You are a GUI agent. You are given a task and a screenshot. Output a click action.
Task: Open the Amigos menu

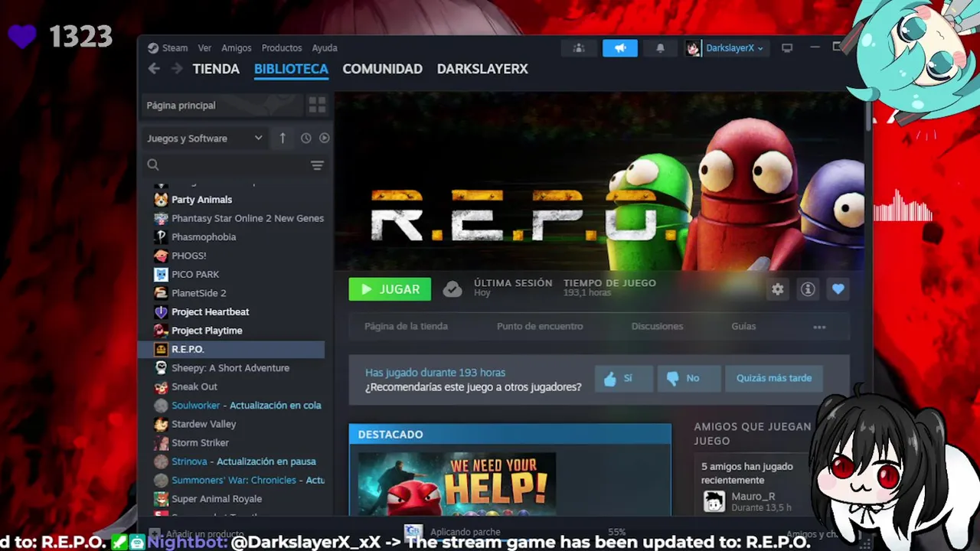(237, 48)
